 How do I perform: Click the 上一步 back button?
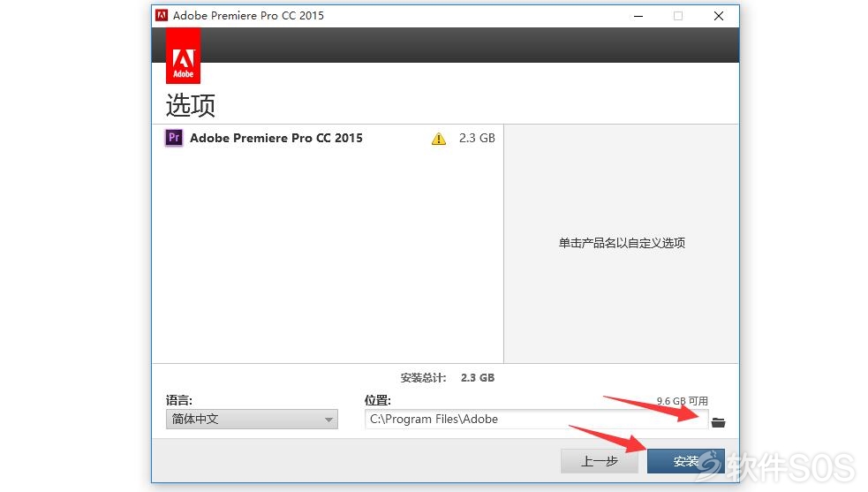click(599, 461)
